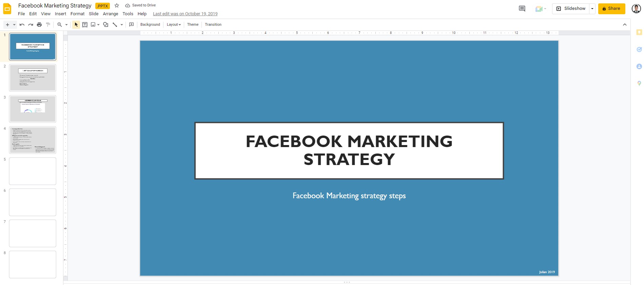644x285 pixels.
Task: Open Google Maps in the side panel
Action: click(639, 83)
